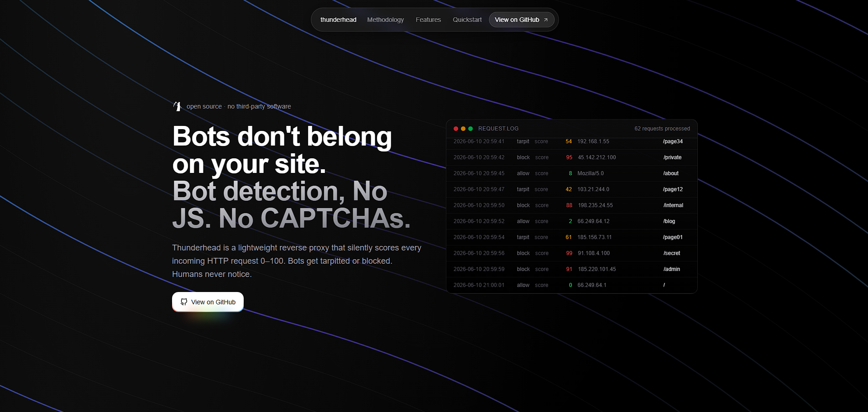The image size is (868, 412).
Task: Click the Mozilla/5.0 log entry
Action: click(x=591, y=173)
